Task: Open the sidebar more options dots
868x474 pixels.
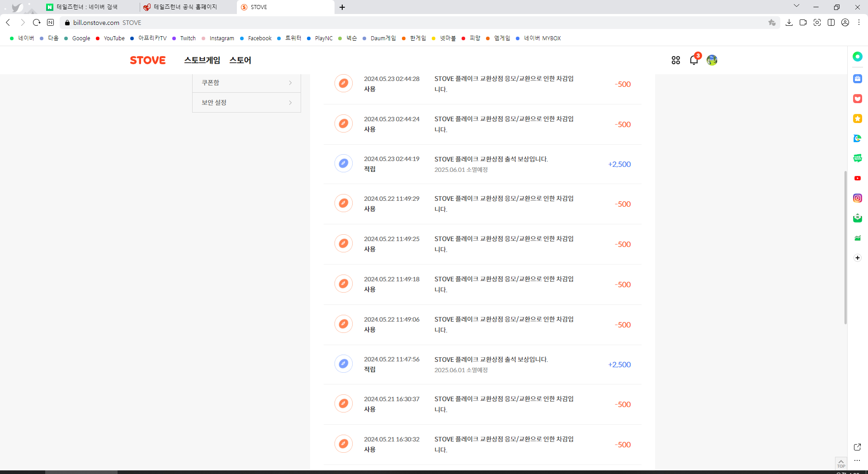Action: (857, 460)
